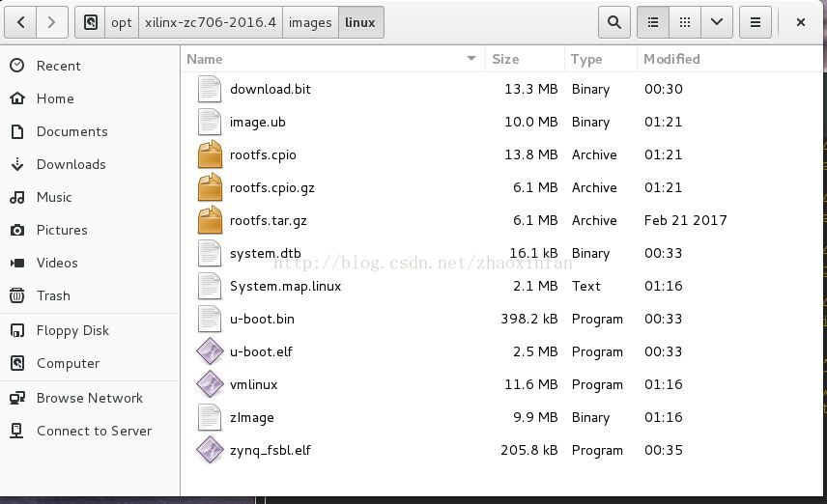Open Downloads in the sidebar

click(90, 164)
